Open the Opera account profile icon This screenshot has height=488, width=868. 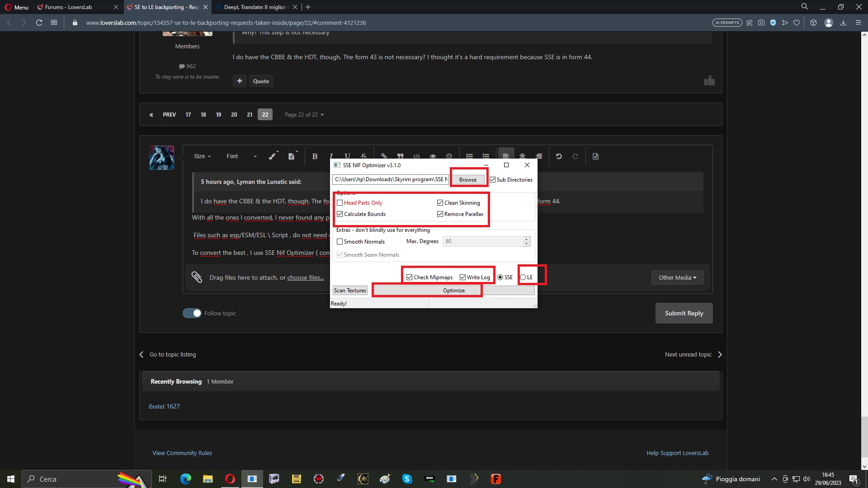(x=828, y=23)
